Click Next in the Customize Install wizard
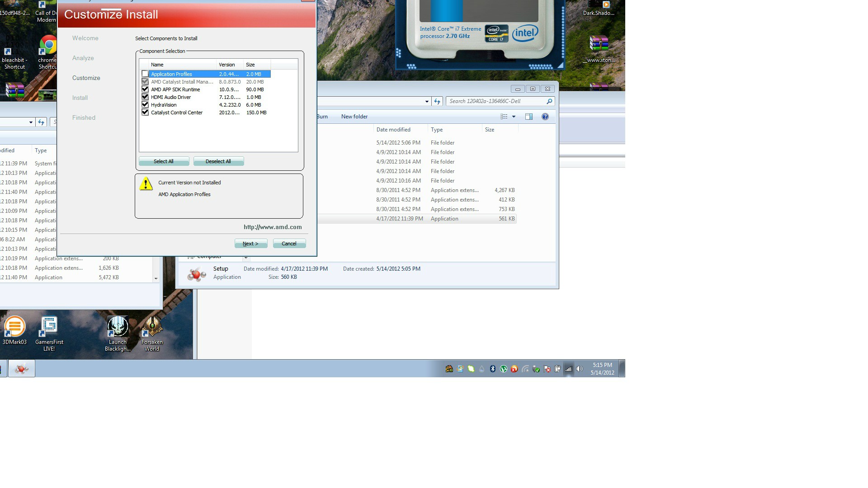The width and height of the screenshot is (868, 488). click(251, 244)
